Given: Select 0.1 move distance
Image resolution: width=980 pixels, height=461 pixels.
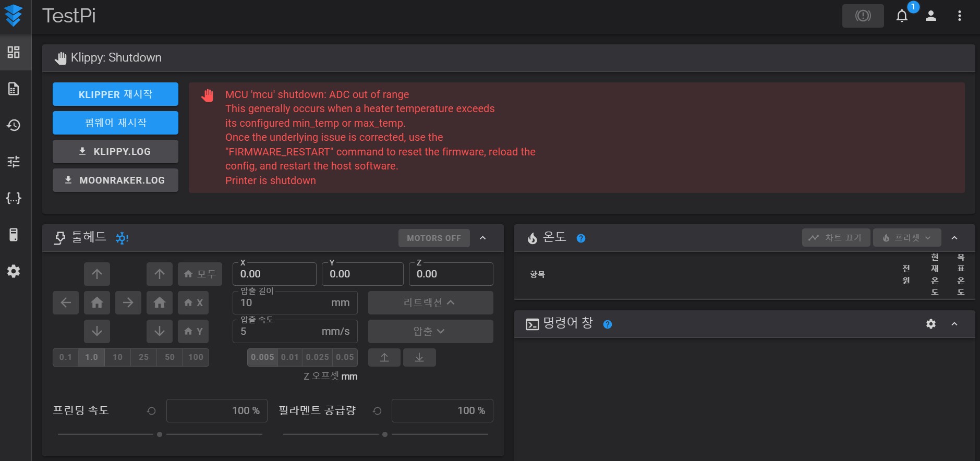Looking at the screenshot, I should point(66,357).
